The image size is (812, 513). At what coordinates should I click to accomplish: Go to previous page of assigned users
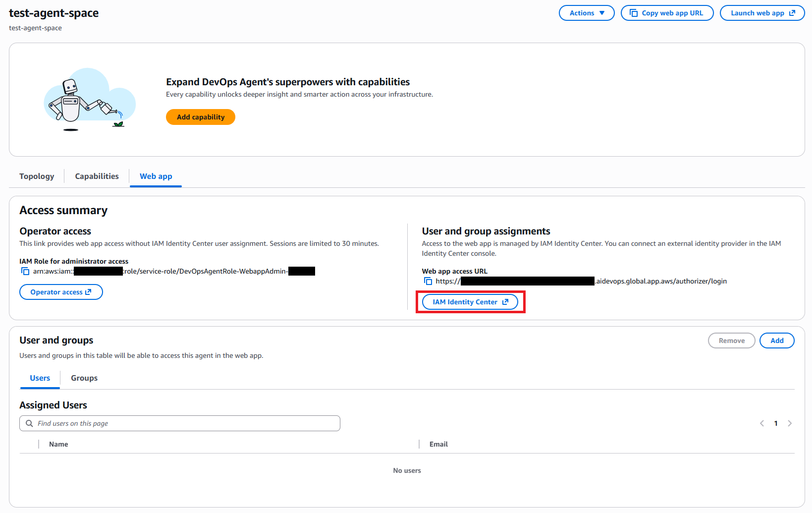click(762, 423)
